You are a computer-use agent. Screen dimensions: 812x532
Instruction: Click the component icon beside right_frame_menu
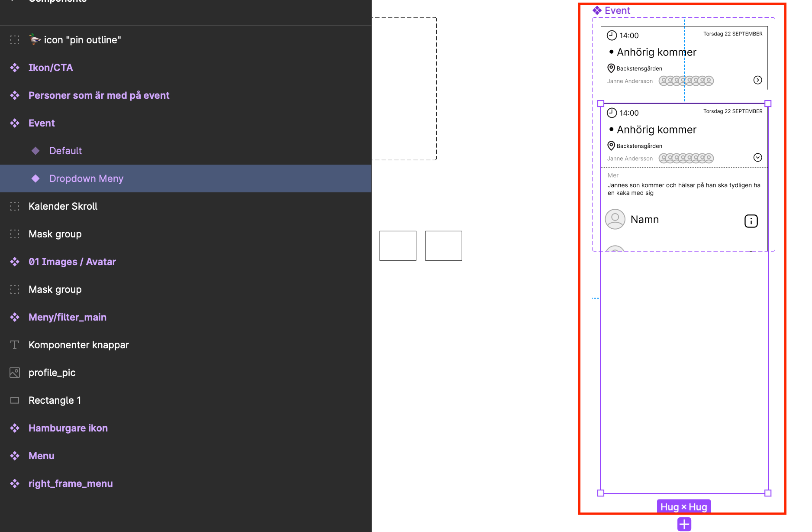[15, 483]
